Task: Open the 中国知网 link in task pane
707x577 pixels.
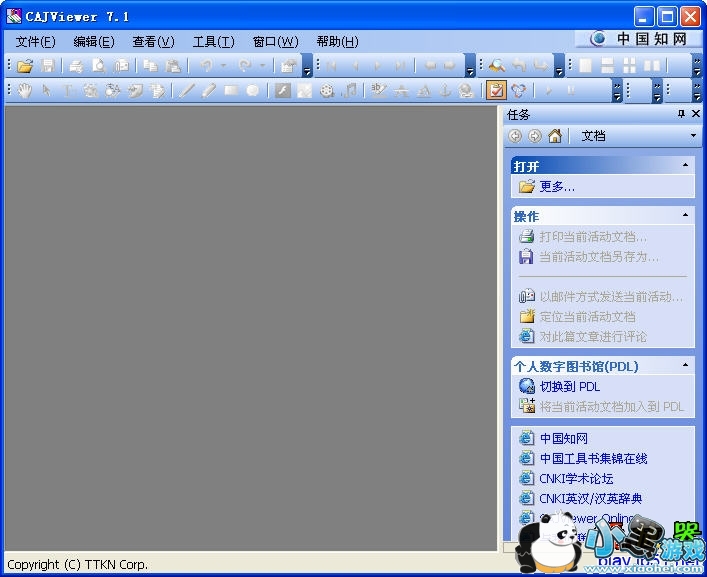Action: [x=564, y=438]
